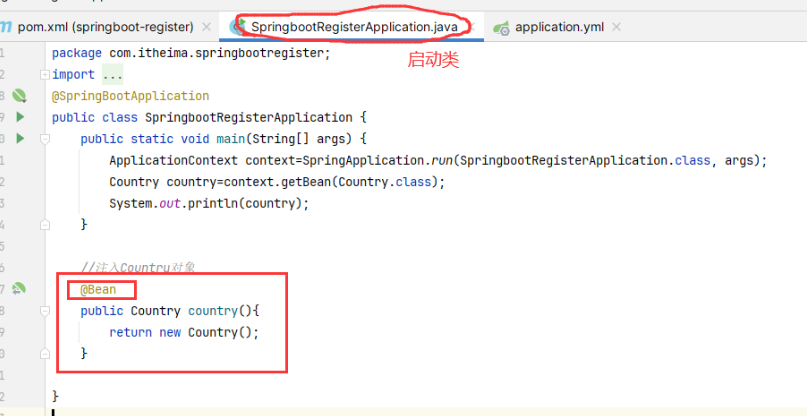Collapse the country() method
Screen dimensions: 807x416
point(45,311)
